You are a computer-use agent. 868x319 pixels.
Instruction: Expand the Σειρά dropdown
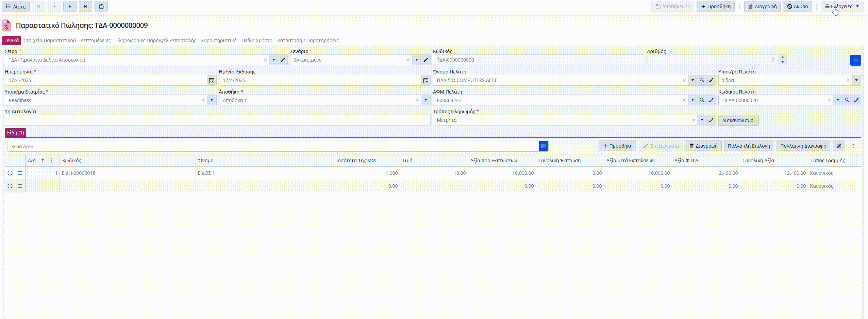(274, 60)
